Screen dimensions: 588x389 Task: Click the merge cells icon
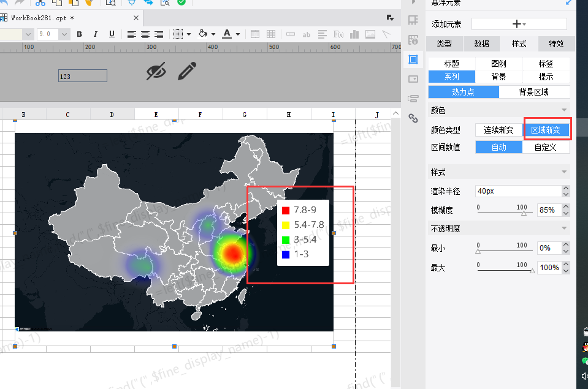pos(255,34)
